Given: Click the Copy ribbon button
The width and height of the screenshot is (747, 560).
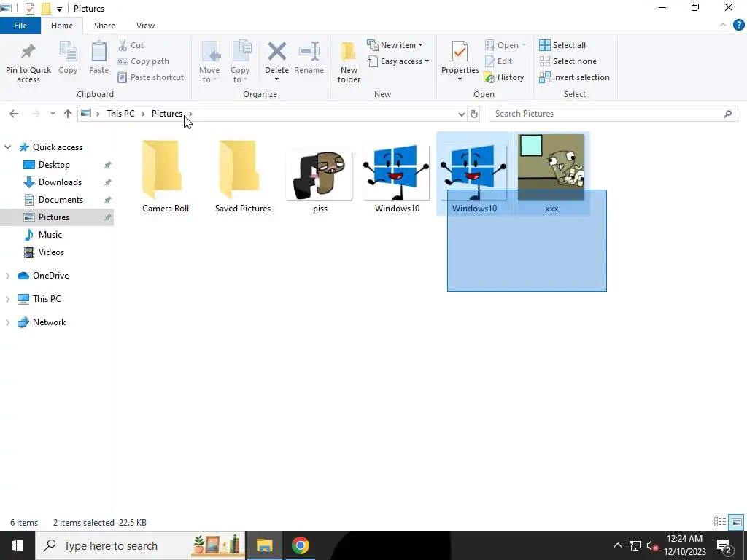Looking at the screenshot, I should click(68, 58).
